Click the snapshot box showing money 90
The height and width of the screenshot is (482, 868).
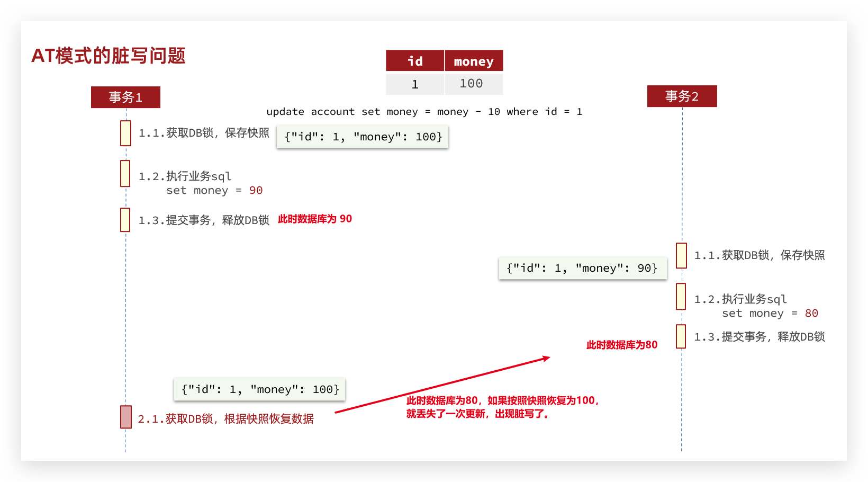(582, 268)
